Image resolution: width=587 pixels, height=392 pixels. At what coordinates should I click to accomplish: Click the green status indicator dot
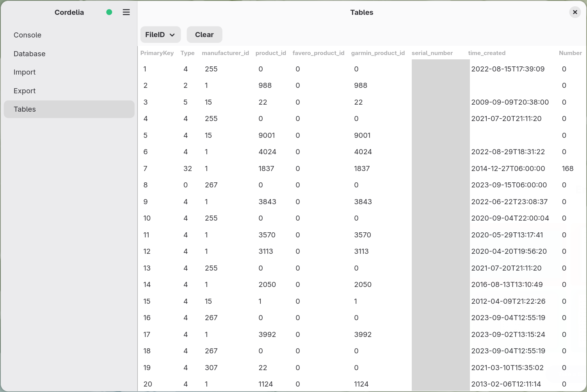coord(109,12)
